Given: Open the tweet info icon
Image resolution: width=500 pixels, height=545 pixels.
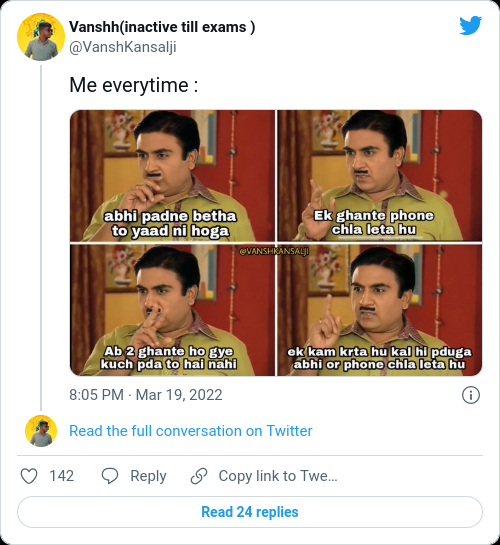Looking at the screenshot, I should [471, 395].
